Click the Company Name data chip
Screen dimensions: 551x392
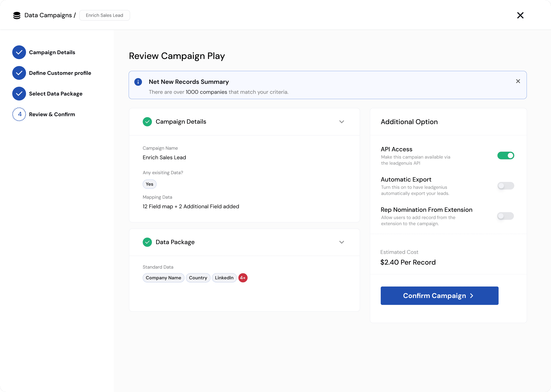coord(163,278)
